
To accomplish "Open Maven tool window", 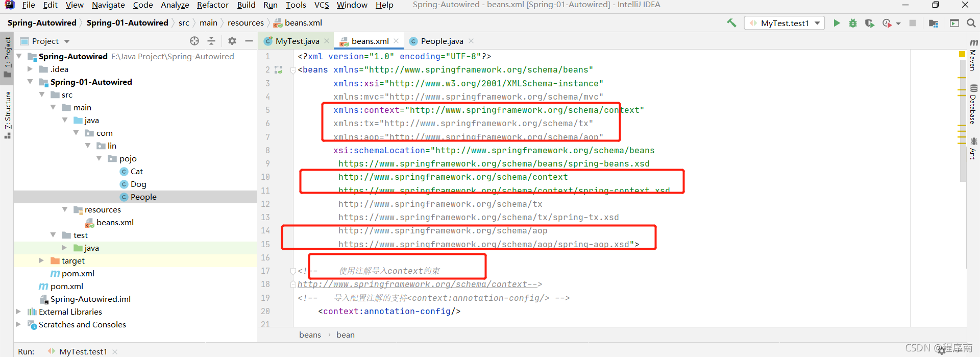I will coord(973,55).
